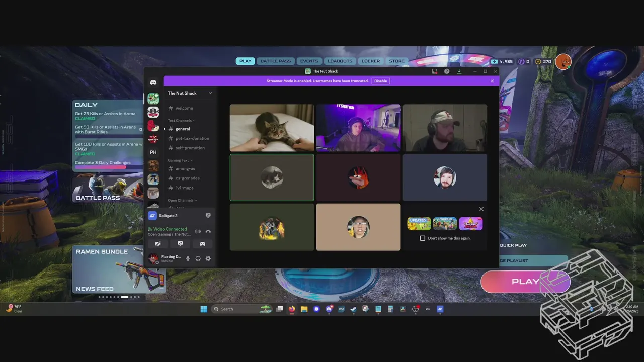Open File Explorer from the taskbar
This screenshot has width=644, height=362.
(304, 309)
